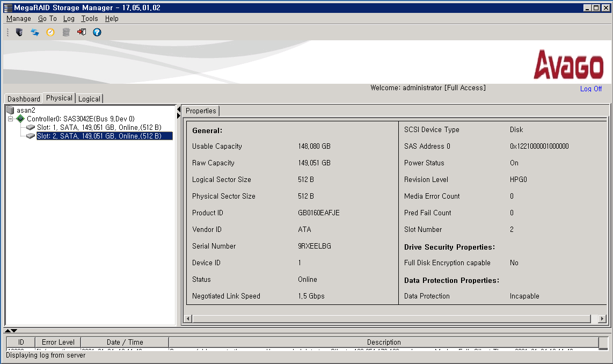Click the Log Off door icon in toolbar

pyautogui.click(x=81, y=32)
